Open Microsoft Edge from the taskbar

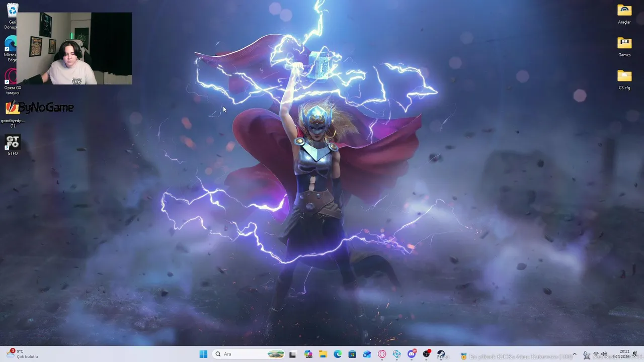pos(338,354)
